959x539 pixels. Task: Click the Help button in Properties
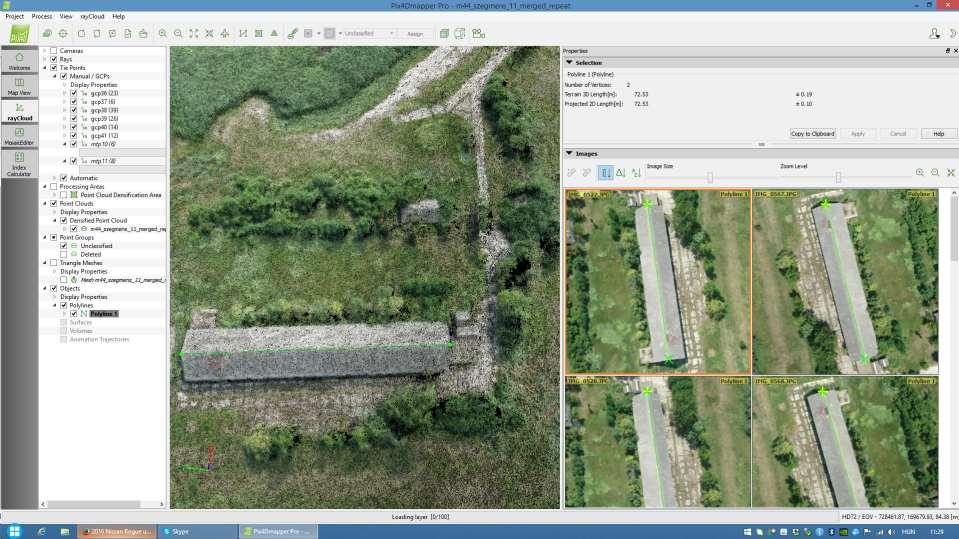click(939, 133)
